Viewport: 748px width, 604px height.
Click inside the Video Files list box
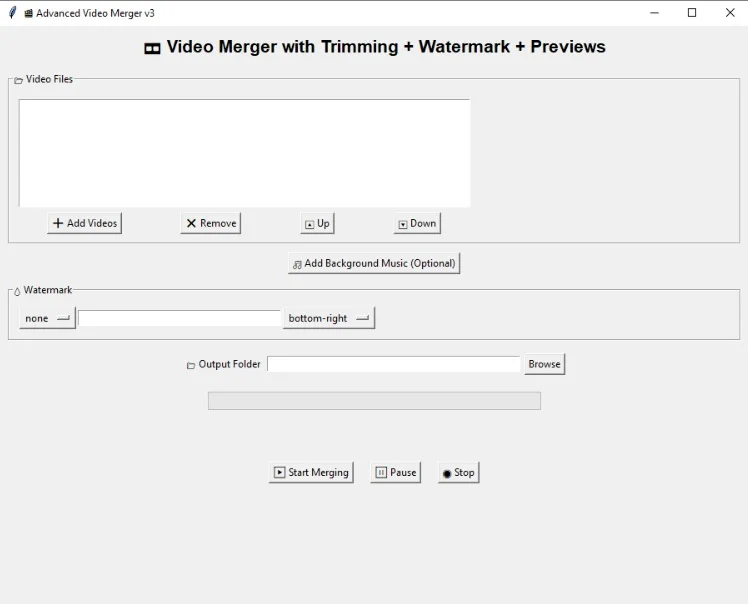[x=244, y=152]
